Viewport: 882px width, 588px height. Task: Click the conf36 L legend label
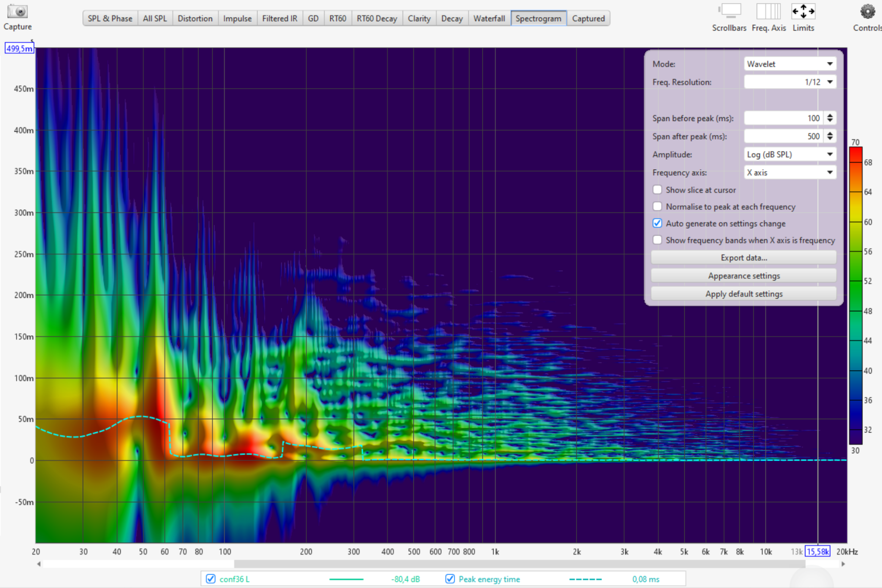[x=234, y=579]
